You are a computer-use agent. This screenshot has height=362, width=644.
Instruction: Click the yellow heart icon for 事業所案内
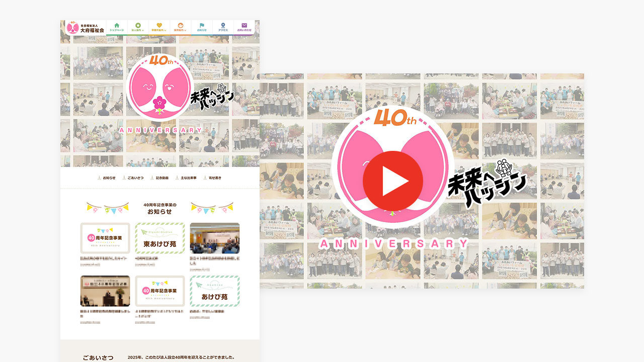pos(159,25)
